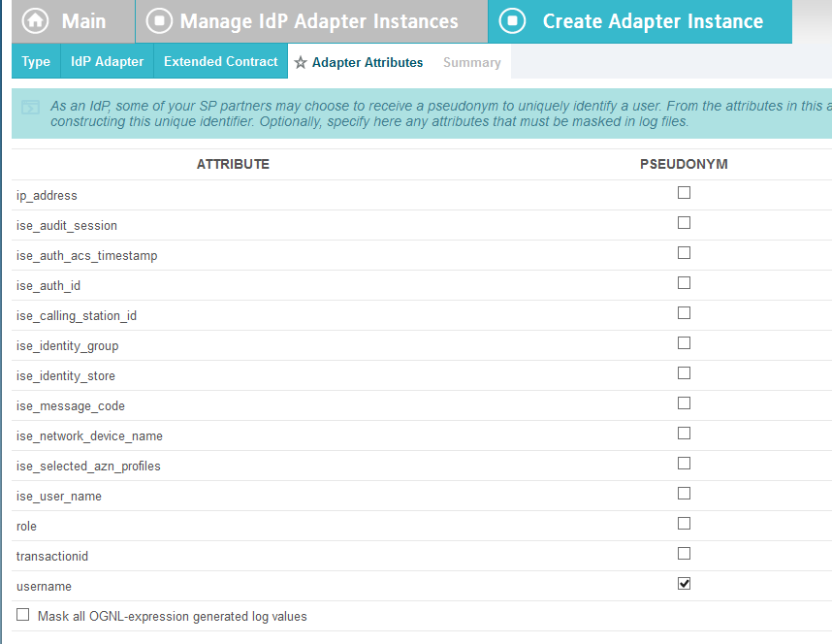
Task: Click the role attribute name
Action: [26, 527]
